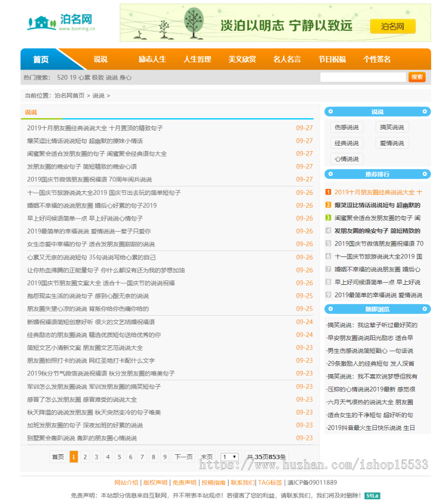Viewport: 447px width, 504px height.
Task: Select the 心情说说 category button
Action: pyautogui.click(x=347, y=159)
